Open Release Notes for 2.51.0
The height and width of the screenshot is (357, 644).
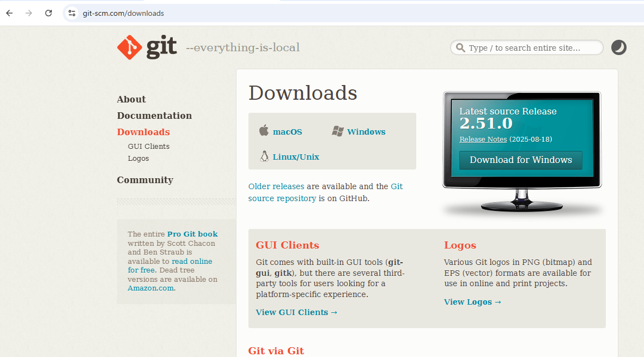click(x=483, y=140)
